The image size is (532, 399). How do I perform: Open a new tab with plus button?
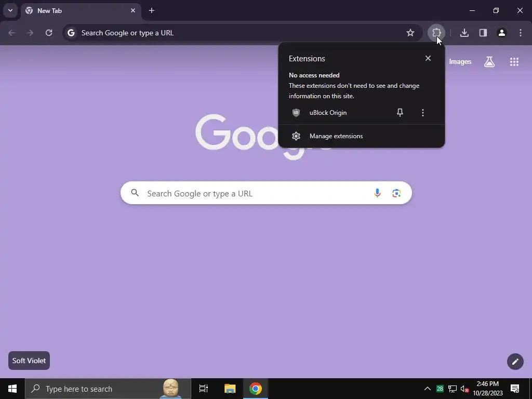click(152, 10)
